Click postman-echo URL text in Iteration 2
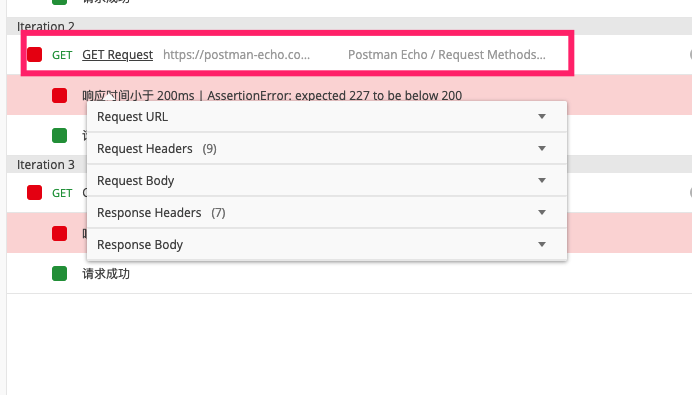The width and height of the screenshot is (692, 395). (237, 55)
